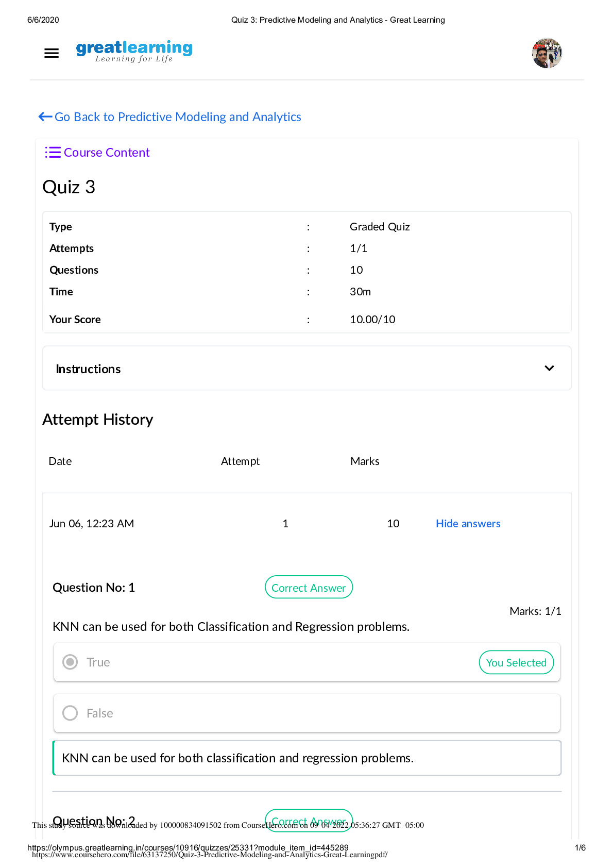Viewport: 613px width, 868px height.
Task: Select the False radio button
Action: (70, 713)
